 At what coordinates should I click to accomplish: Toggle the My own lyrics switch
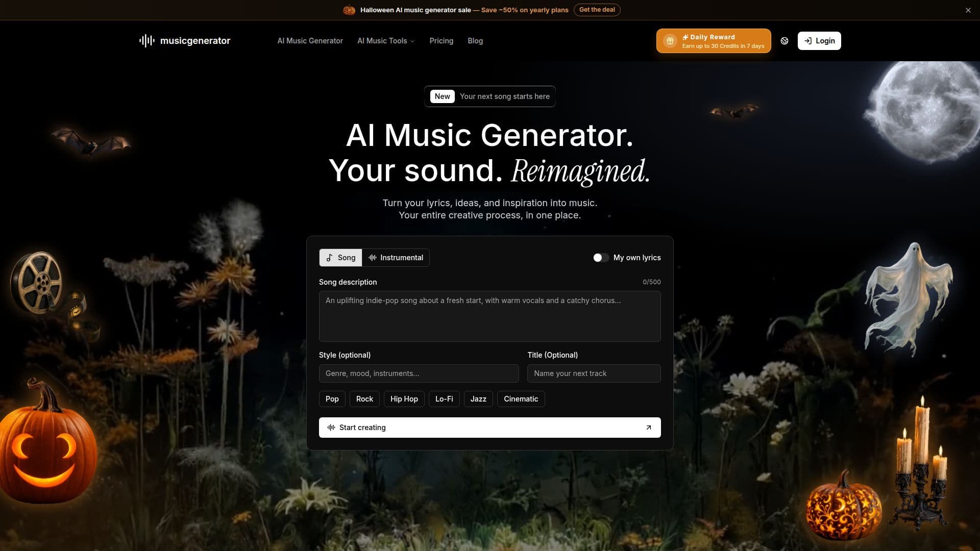point(601,258)
